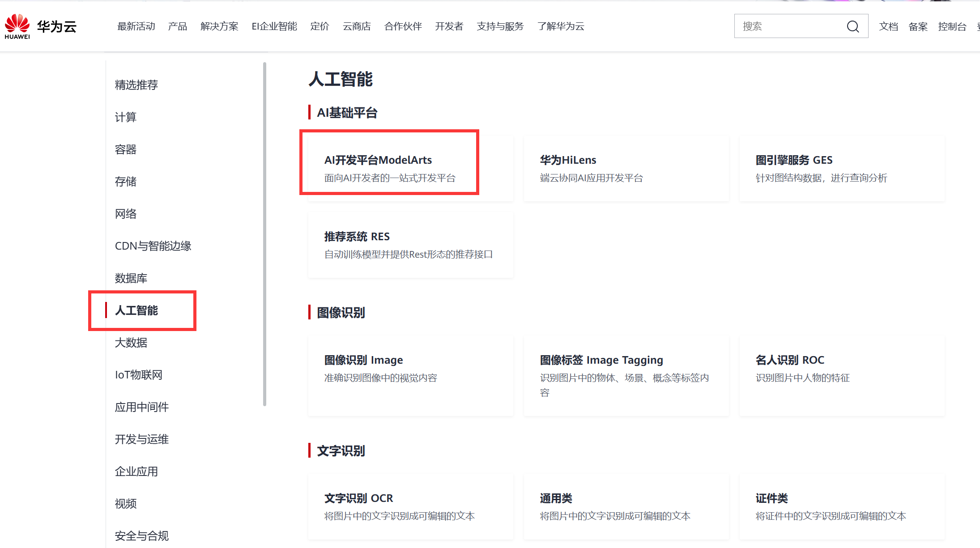This screenshot has width=980, height=548.
Task: Click 针对图结构数据，进行查询分析 description
Action: point(821,178)
